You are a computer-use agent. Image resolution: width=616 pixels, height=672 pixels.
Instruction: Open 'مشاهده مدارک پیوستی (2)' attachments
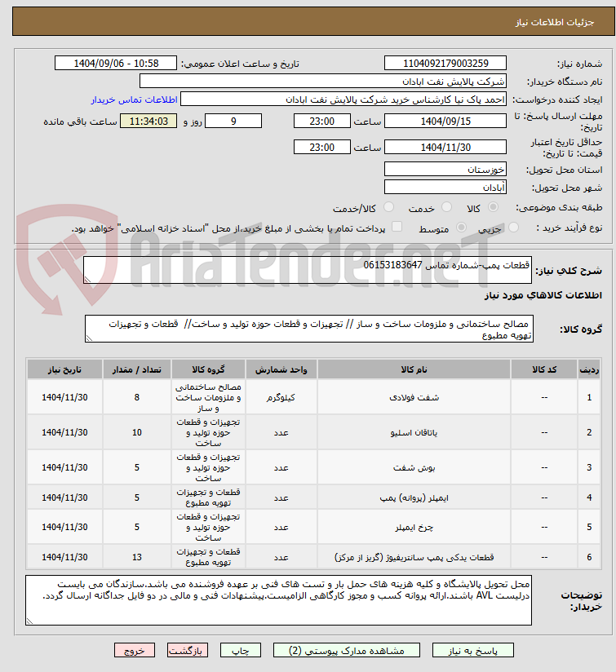tap(347, 651)
